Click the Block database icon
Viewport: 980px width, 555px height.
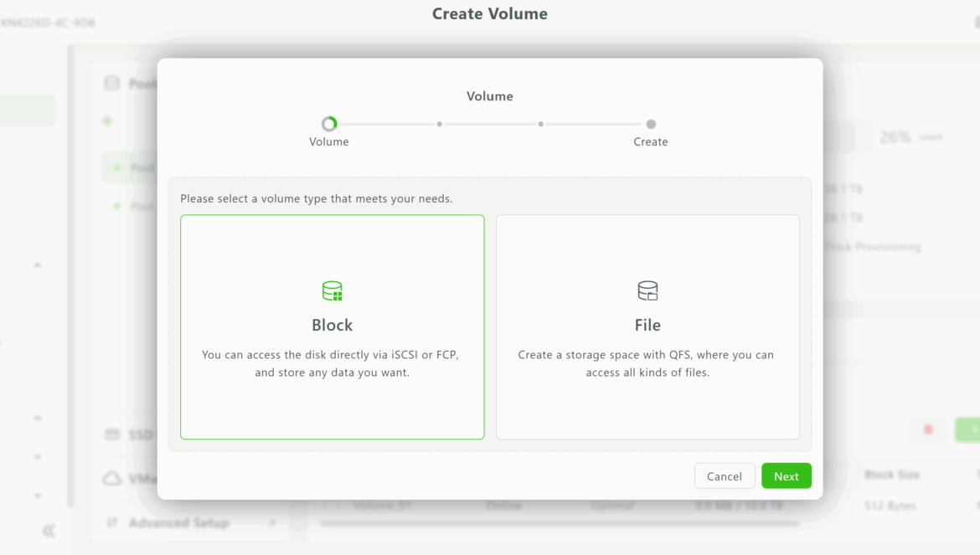(333, 290)
